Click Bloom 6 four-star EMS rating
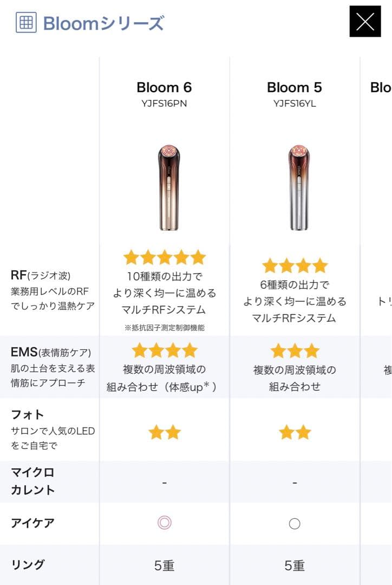392x585 pixels. [x=165, y=350]
